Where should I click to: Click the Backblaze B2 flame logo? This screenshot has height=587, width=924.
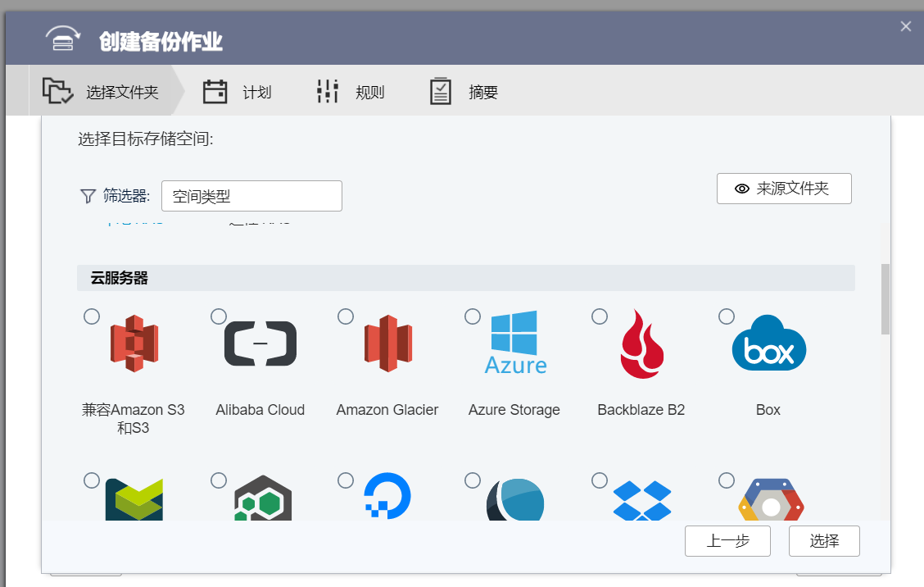(x=642, y=344)
